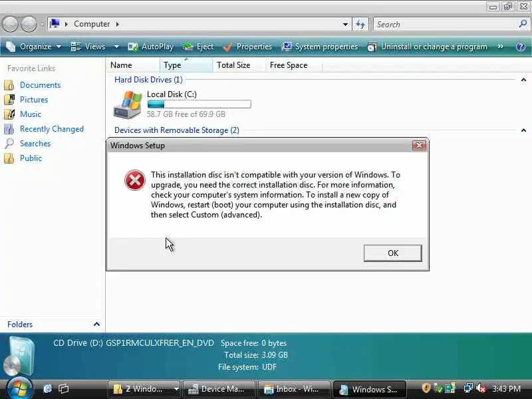
Task: Select Devices with Removable Storage header
Action: tap(176, 130)
